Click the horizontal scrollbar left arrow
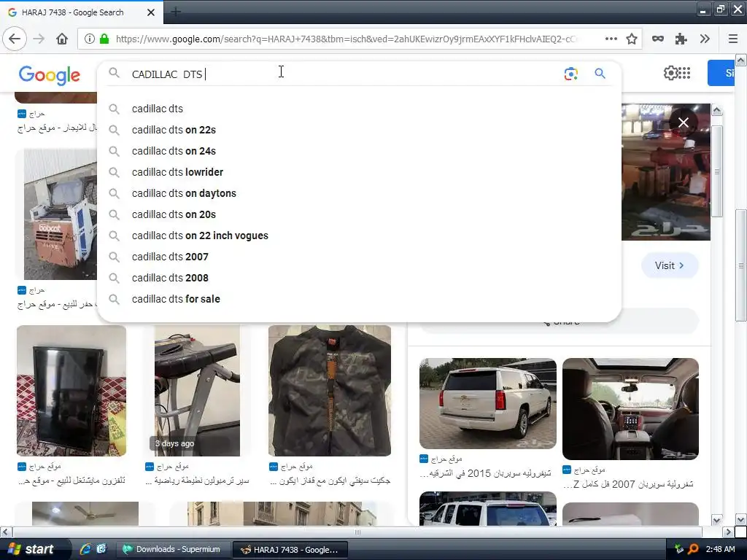Viewport: 747px width, 560px height. click(5, 532)
